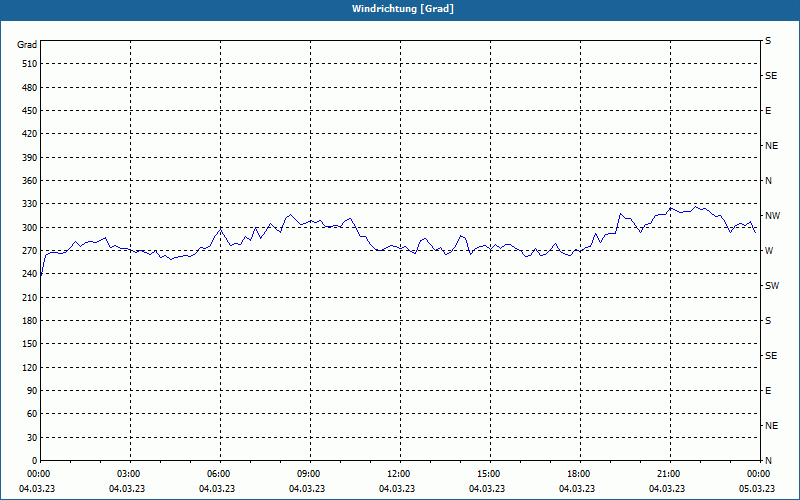Select the 03:00 time label
Image resolution: width=800 pixels, height=500 pixels.
click(128, 474)
